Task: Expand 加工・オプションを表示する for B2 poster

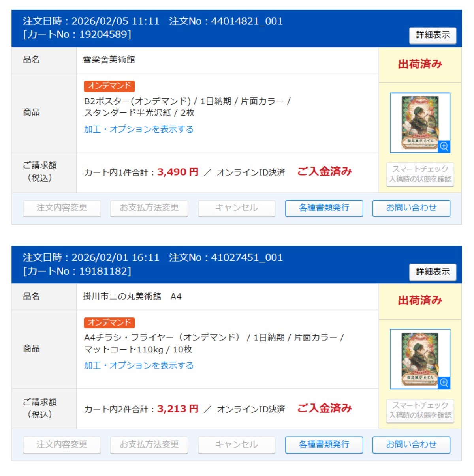Action: (x=139, y=129)
